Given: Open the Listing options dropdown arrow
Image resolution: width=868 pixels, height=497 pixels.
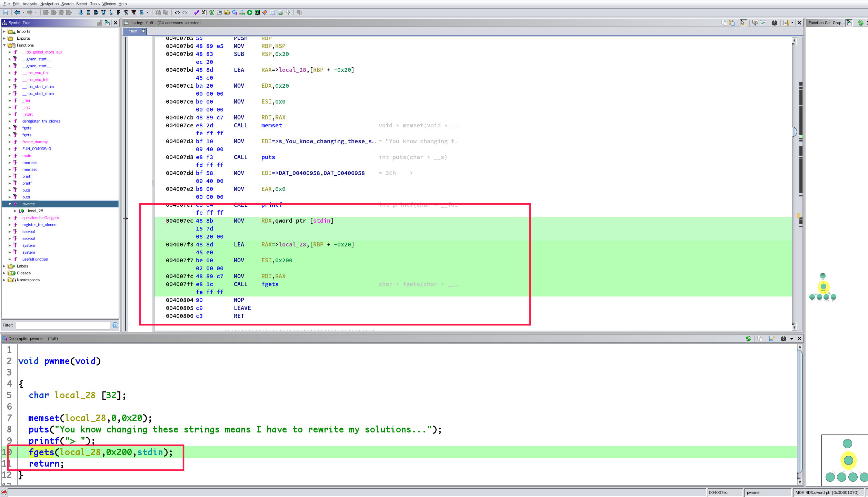Looking at the screenshot, I should click(x=792, y=23).
